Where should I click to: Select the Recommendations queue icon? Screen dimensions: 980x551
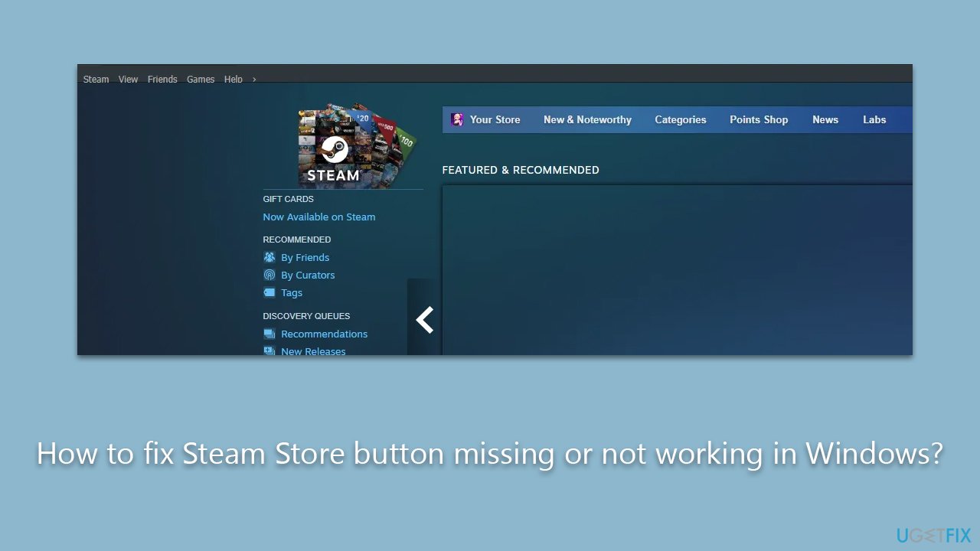269,334
